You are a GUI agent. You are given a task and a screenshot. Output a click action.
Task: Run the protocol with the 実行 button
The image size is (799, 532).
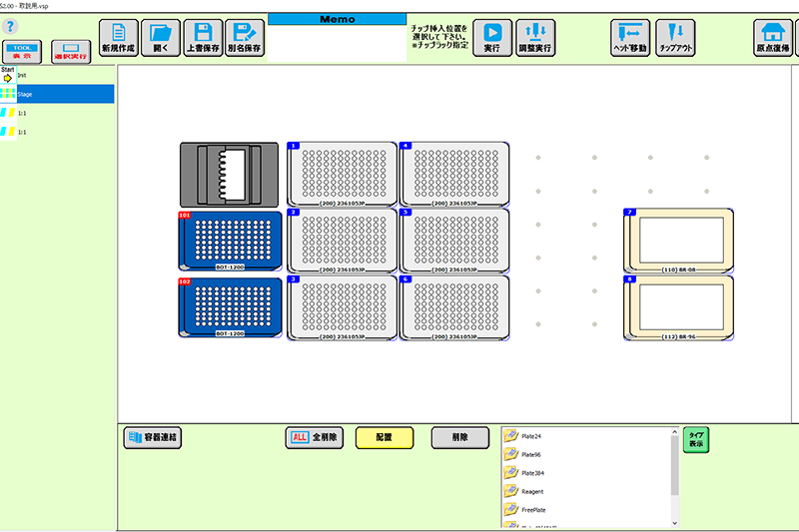click(x=492, y=38)
